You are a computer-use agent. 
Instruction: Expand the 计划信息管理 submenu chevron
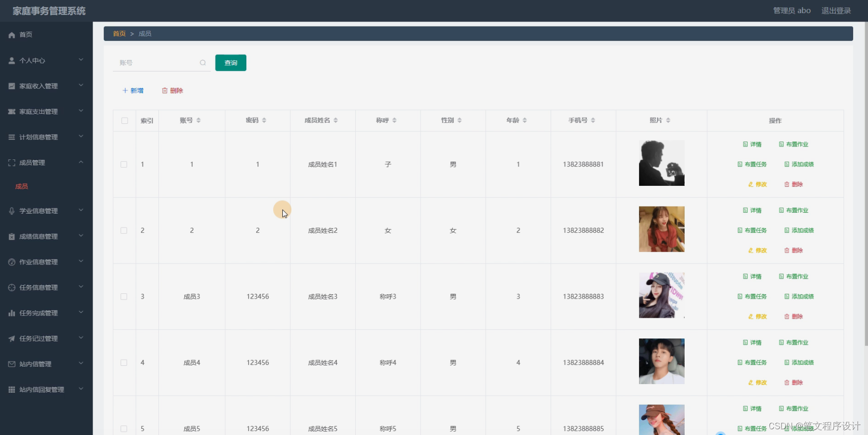coord(81,136)
